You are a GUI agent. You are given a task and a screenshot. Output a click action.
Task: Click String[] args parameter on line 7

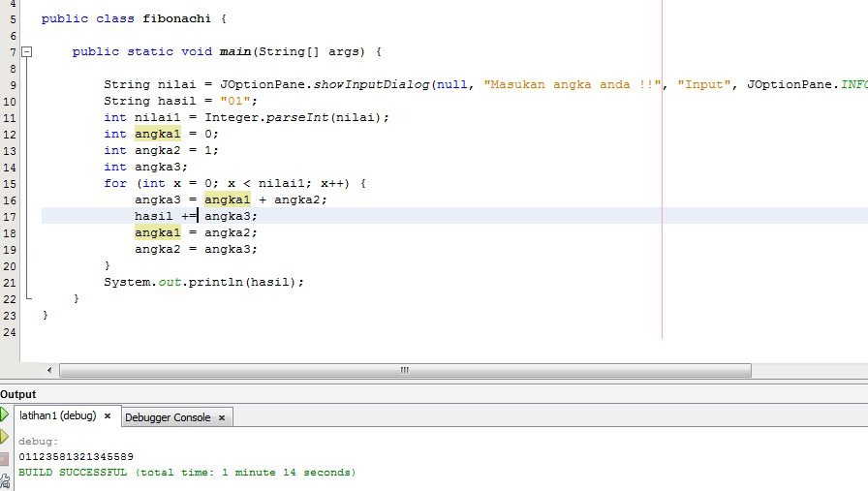pos(311,51)
